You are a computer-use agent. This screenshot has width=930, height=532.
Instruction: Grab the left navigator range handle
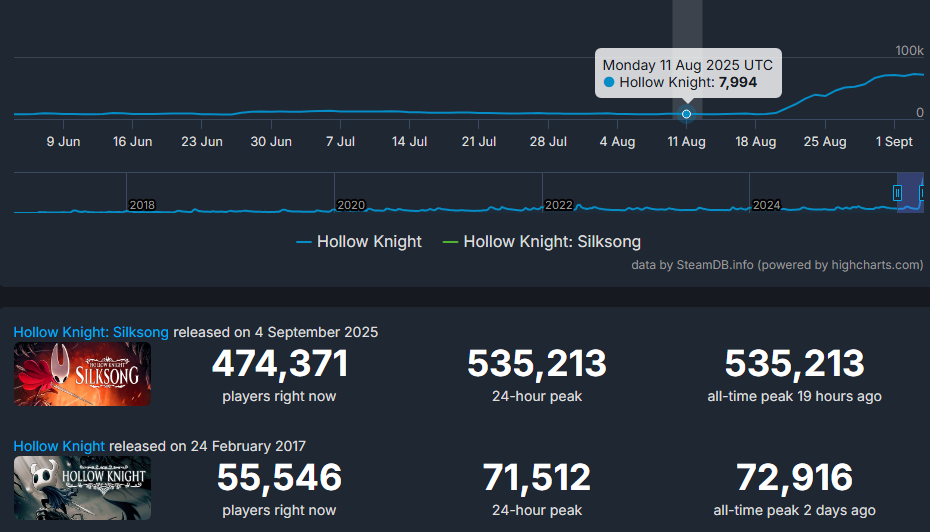coord(897,193)
